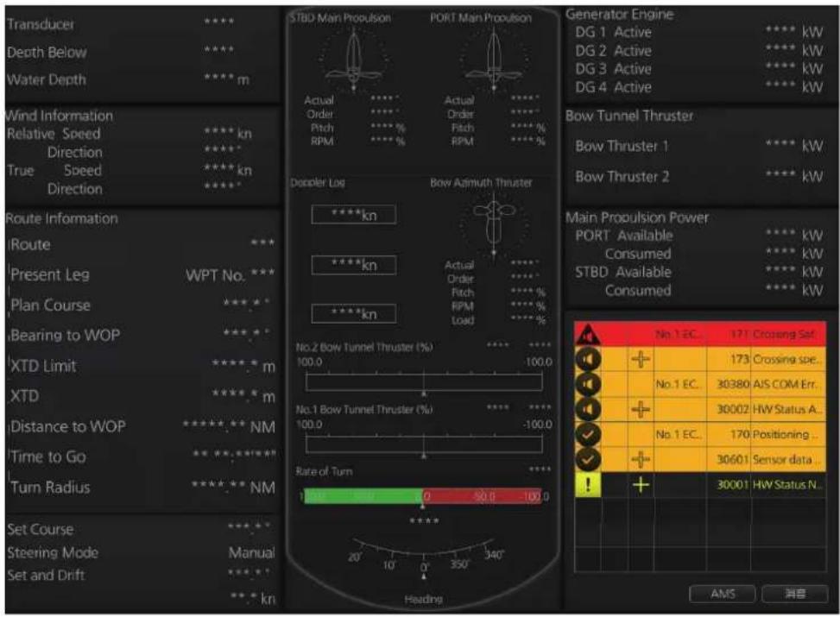The width and height of the screenshot is (840, 617).
Task: Click the speaker icon on alert 30380 row
Action: click(x=588, y=384)
